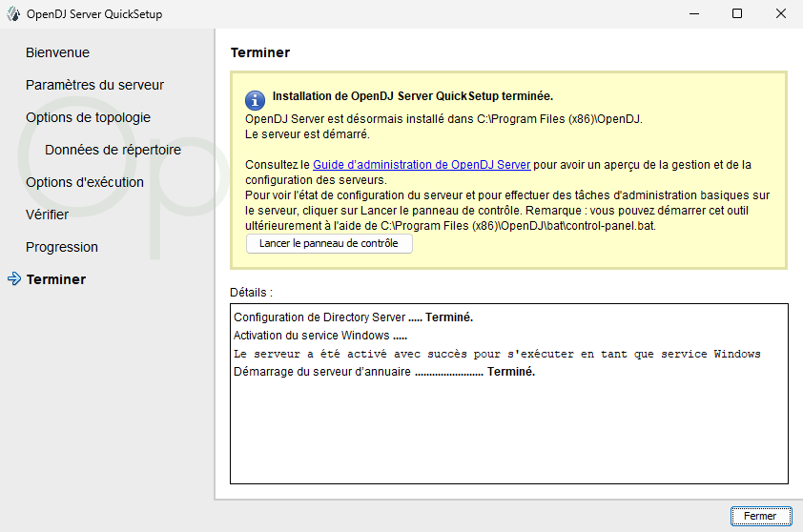Image resolution: width=803 pixels, height=532 pixels.
Task: Select the Vérifier step
Action: 47,215
